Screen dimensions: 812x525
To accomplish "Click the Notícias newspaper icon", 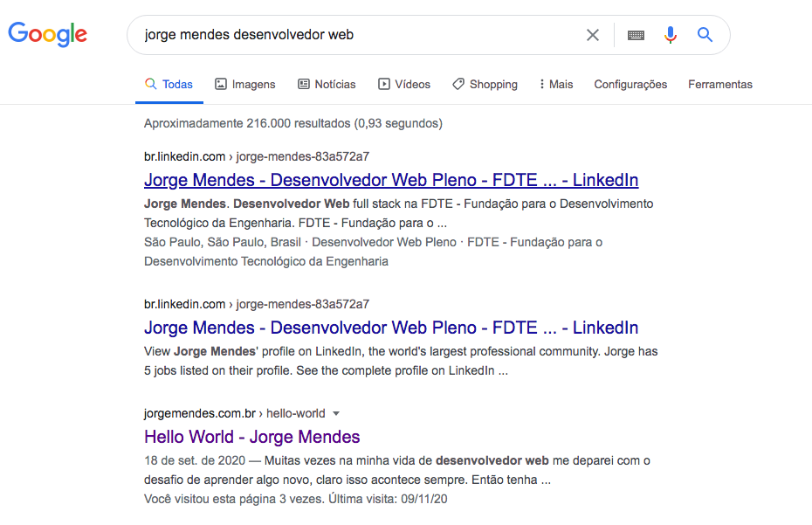I will (x=304, y=84).
